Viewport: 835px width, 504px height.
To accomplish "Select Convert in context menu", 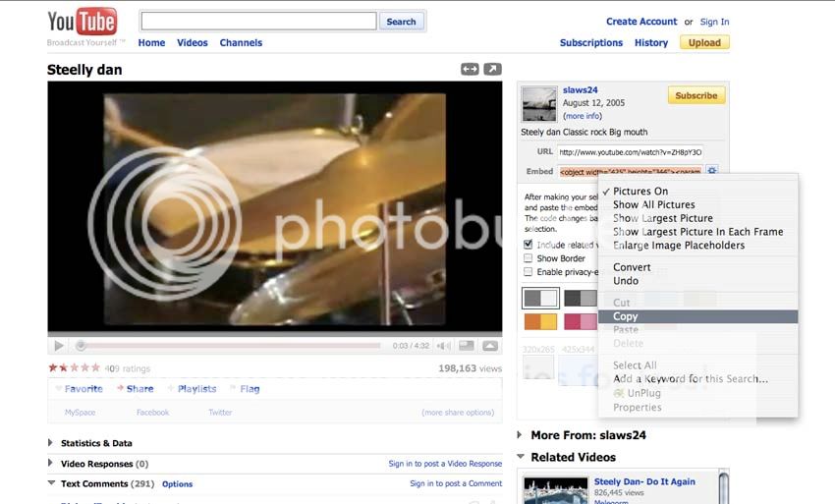I will [x=698, y=267].
